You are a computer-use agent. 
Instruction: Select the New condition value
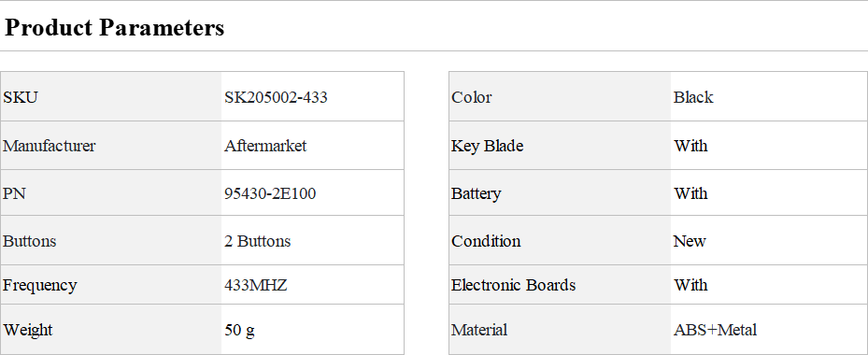[x=690, y=241]
